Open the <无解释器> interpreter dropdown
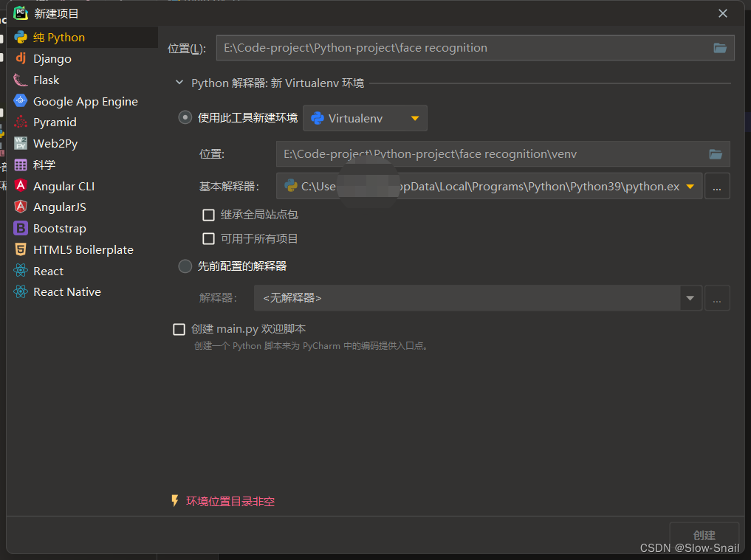Viewport: 751px width, 560px height. tap(690, 298)
